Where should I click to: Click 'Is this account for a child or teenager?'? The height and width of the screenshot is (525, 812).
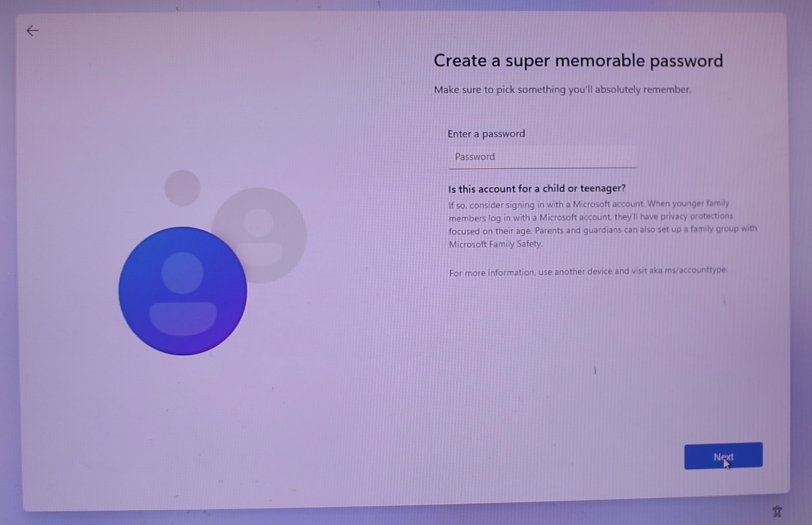[537, 189]
